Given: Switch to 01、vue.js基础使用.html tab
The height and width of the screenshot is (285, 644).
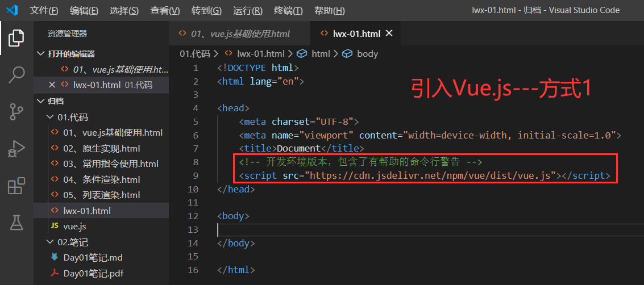Looking at the screenshot, I should click(240, 33).
